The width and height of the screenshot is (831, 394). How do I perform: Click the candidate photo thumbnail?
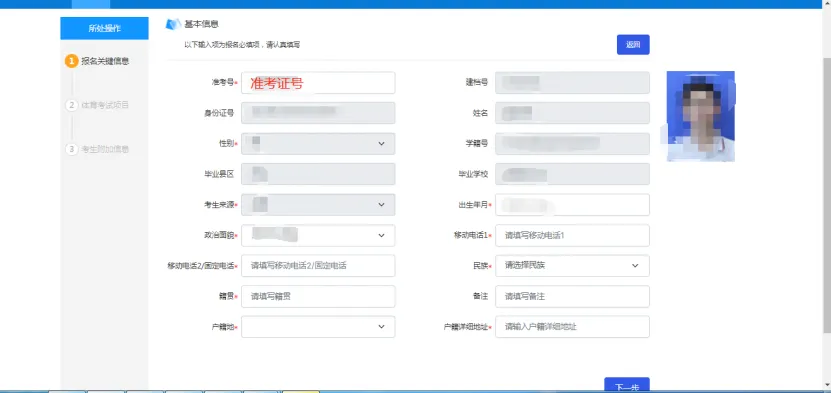click(x=701, y=116)
